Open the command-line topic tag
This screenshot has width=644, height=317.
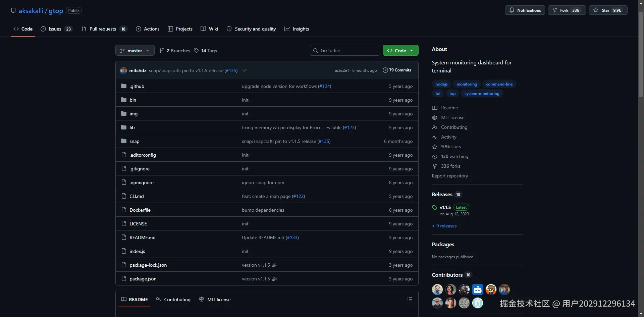coord(499,84)
